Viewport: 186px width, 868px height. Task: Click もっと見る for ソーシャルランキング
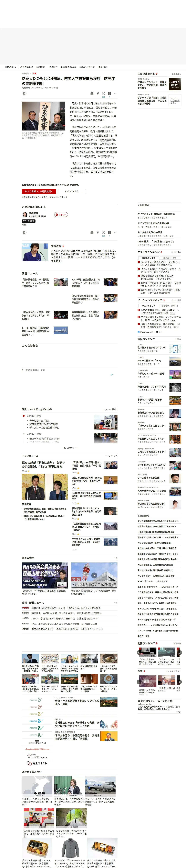tap(176, 300)
